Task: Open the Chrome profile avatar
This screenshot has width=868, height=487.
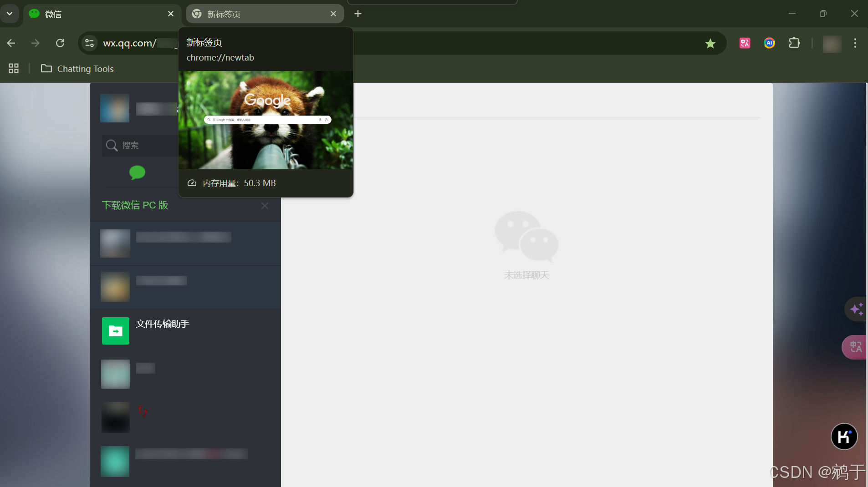Action: point(832,44)
